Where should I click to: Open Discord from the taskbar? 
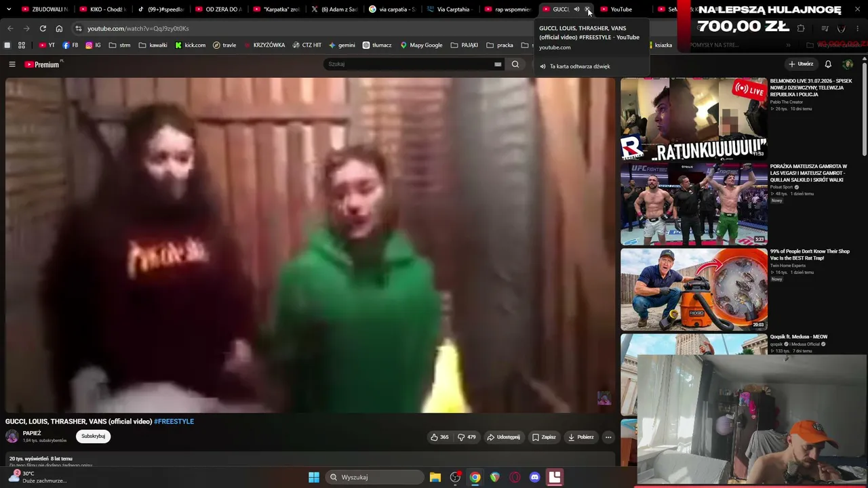tap(534, 477)
